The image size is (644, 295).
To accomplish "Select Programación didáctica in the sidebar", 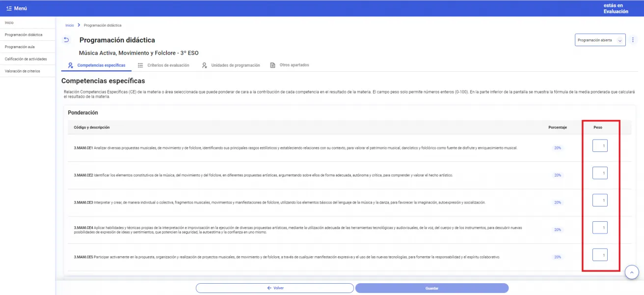I will (23, 35).
